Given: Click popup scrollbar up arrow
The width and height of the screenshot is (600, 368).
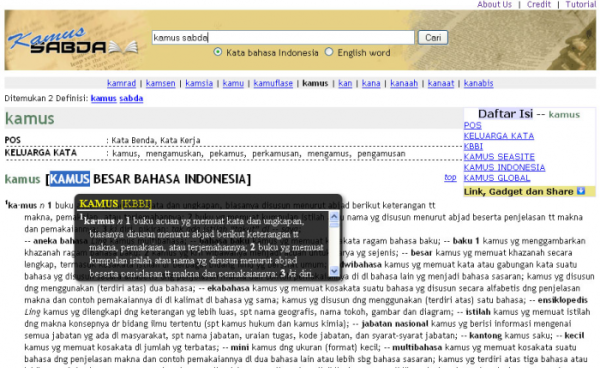Looking at the screenshot, I should 334,217.
